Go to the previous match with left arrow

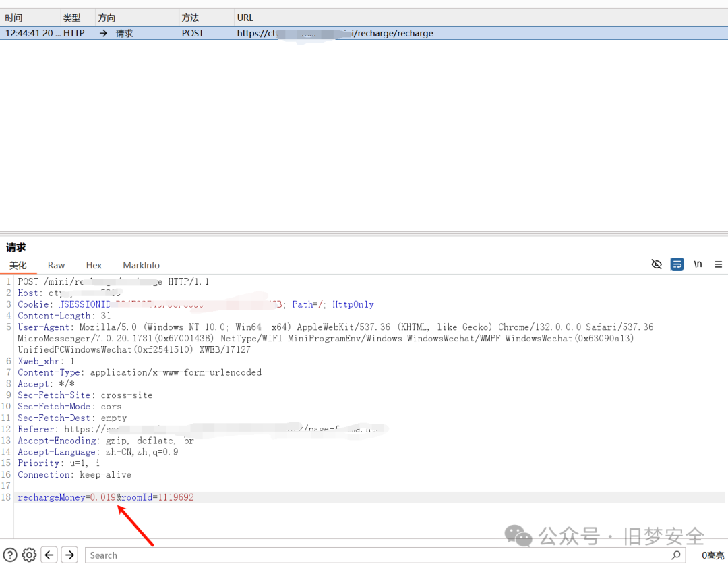pos(49,555)
